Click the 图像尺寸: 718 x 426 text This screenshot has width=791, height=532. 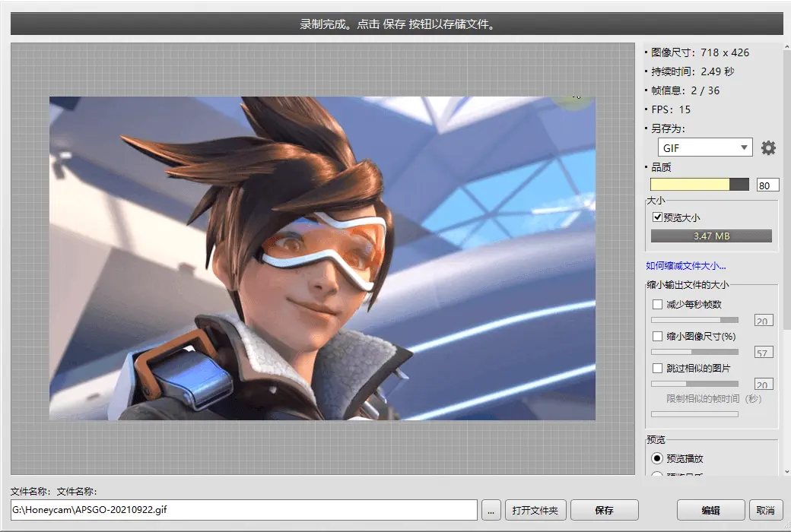(700, 52)
